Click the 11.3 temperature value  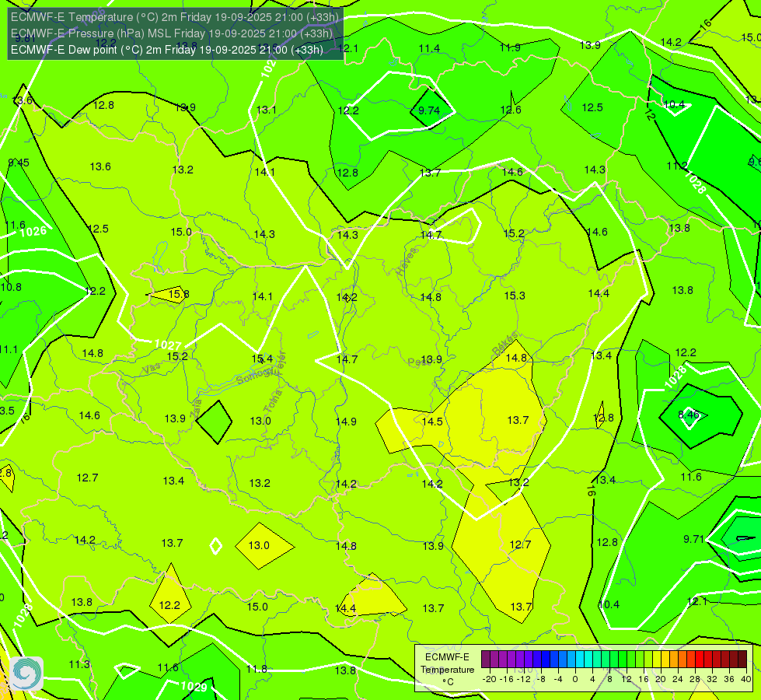point(79,664)
